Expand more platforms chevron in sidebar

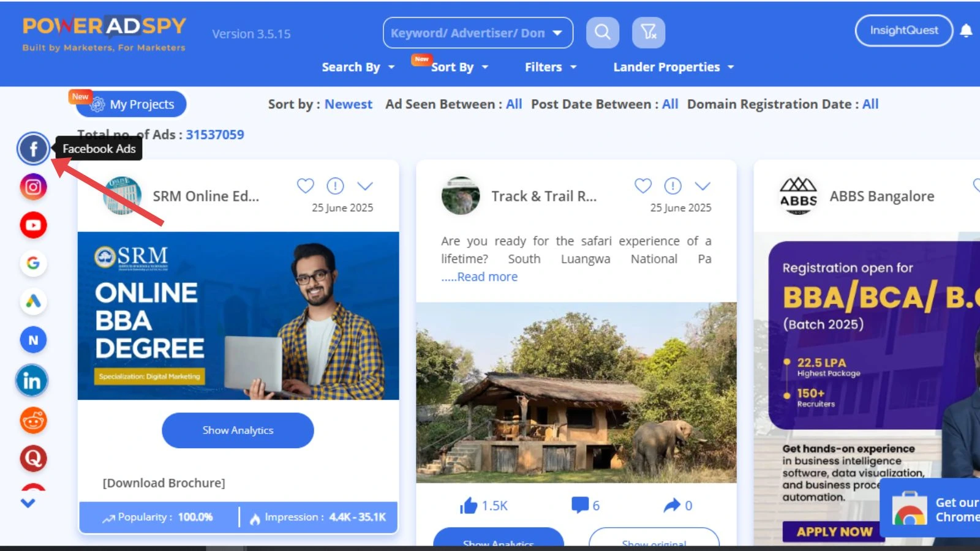(x=28, y=503)
